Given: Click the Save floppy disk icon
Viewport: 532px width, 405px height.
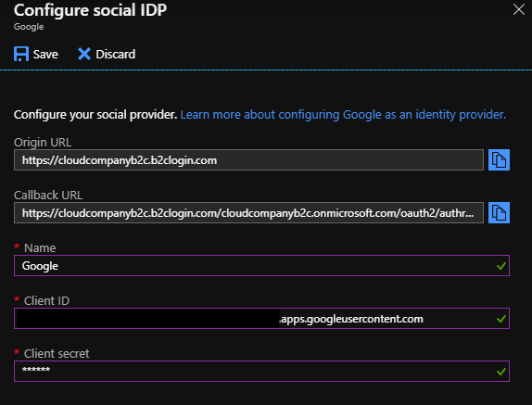Looking at the screenshot, I should pyautogui.click(x=21, y=54).
